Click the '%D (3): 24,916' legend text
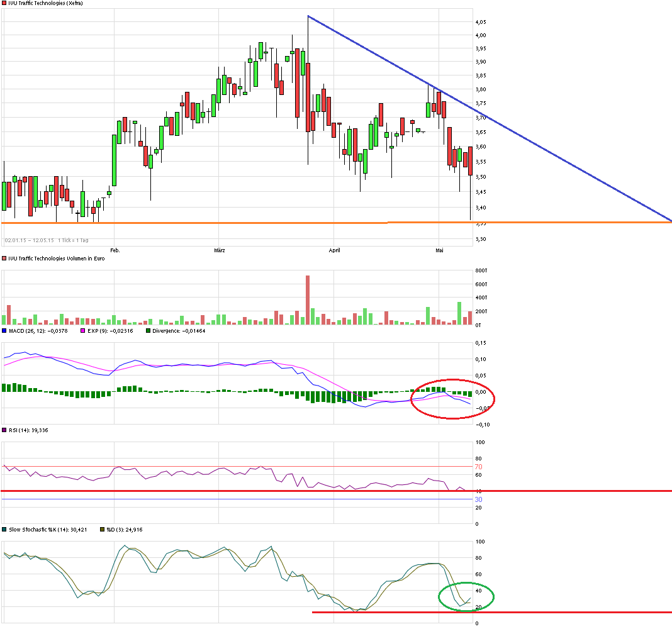672x629 pixels. [125, 530]
